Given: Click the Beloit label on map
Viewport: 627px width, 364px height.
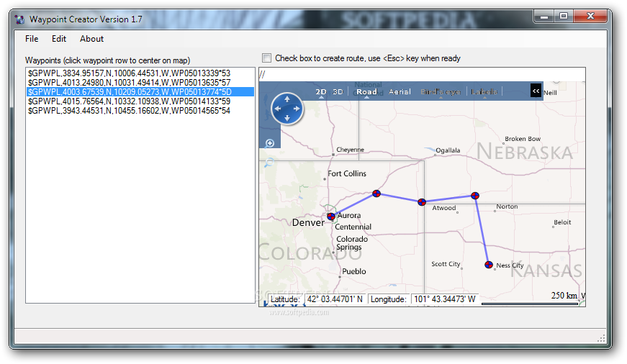Looking at the screenshot, I should (562, 222).
